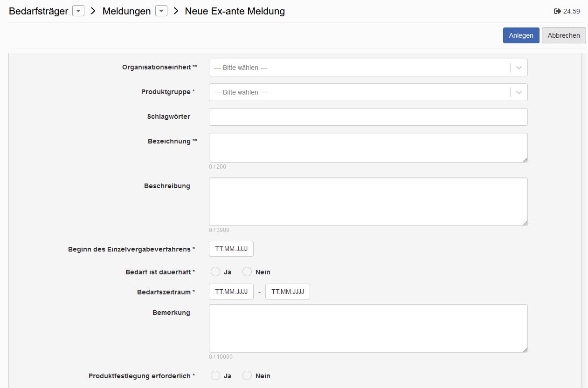The height and width of the screenshot is (388, 588).
Task: Open the Bedarfsträger breadcrumb dropdown arrow
Action: [x=77, y=11]
